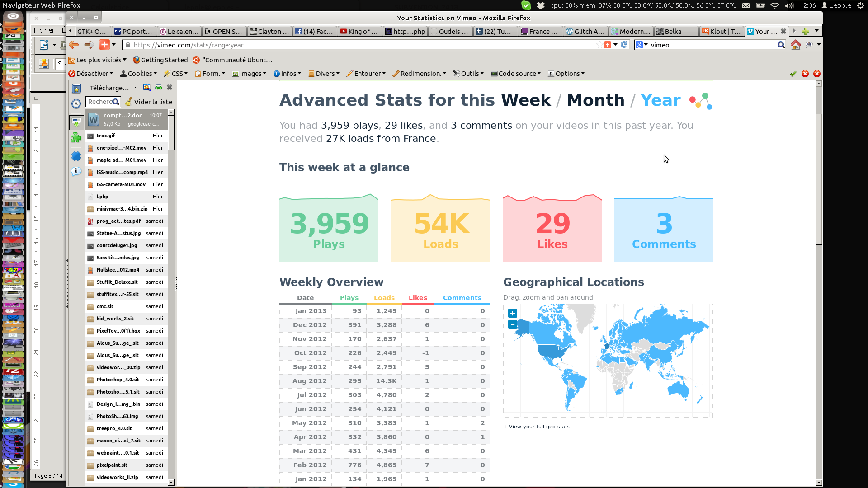
Task: Switch stats range to Month
Action: pyautogui.click(x=595, y=100)
